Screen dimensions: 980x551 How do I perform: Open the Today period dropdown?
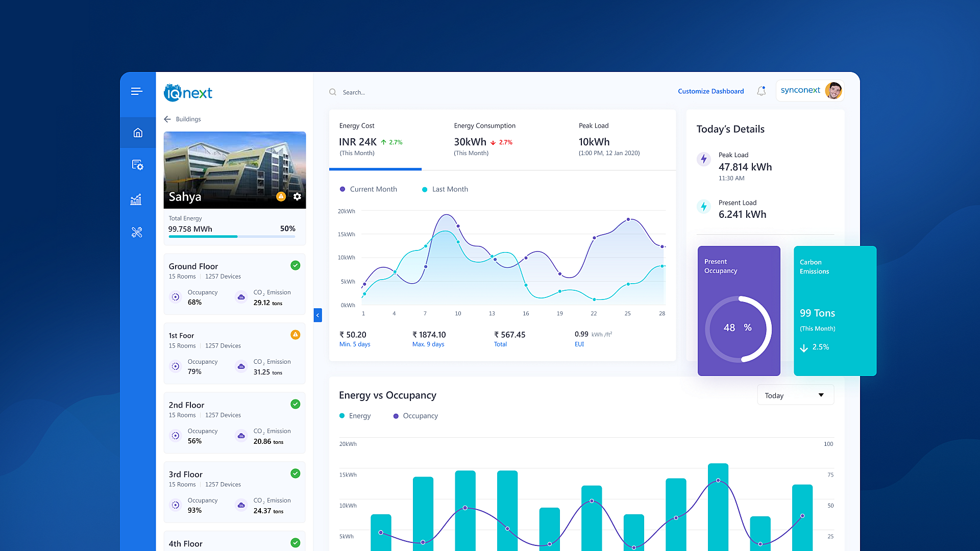795,395
